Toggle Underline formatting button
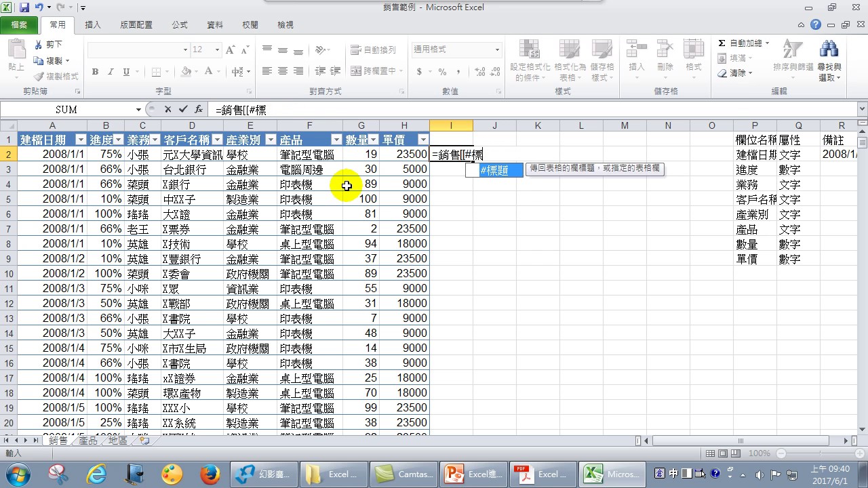 (126, 72)
